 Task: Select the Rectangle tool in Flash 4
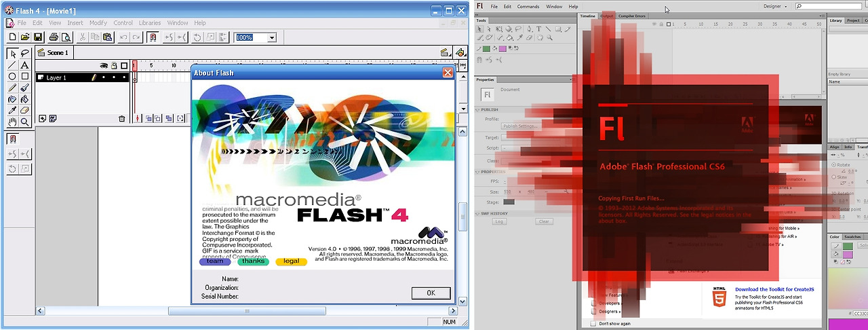pos(25,77)
